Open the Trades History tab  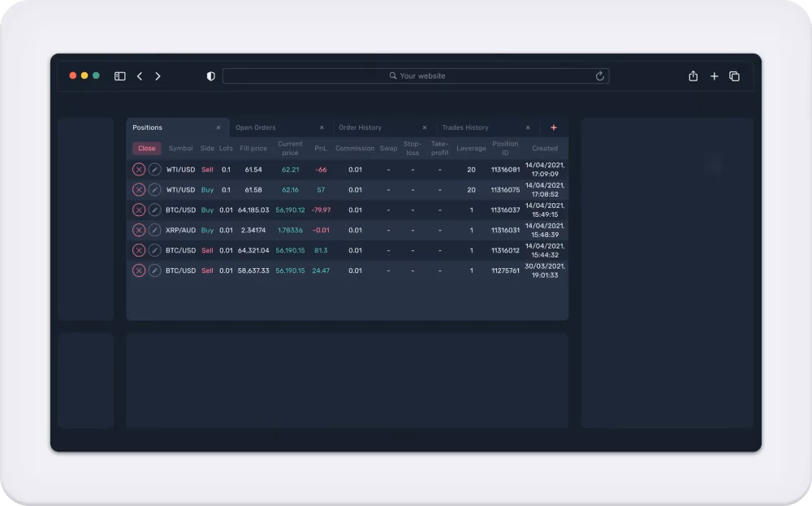tap(465, 128)
